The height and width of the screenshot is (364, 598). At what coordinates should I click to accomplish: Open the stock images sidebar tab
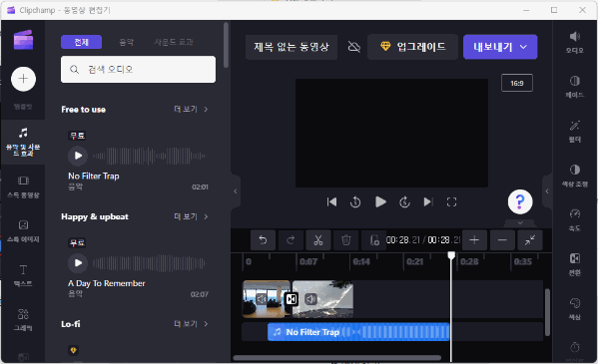(x=23, y=231)
